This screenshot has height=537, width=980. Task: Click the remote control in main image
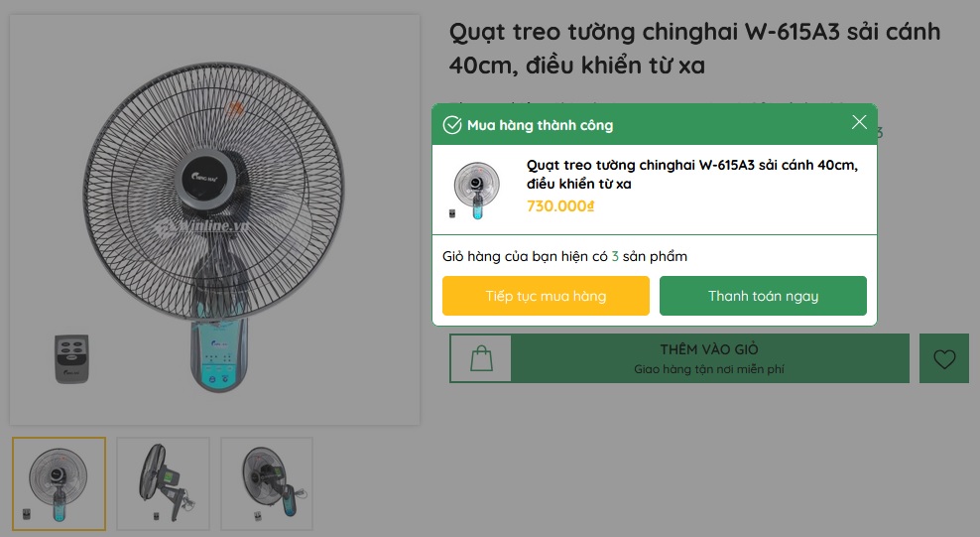pos(79,358)
